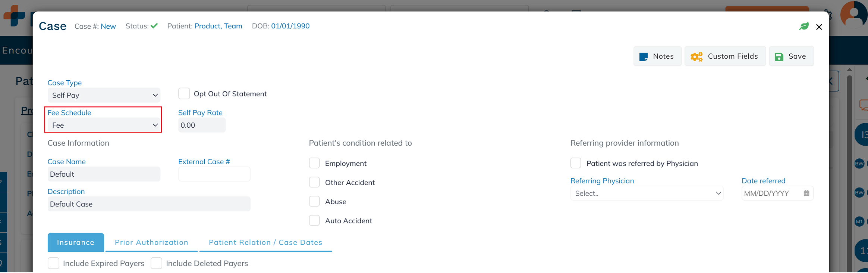Close the Case dialog with X
The height and width of the screenshot is (273, 868).
(819, 27)
